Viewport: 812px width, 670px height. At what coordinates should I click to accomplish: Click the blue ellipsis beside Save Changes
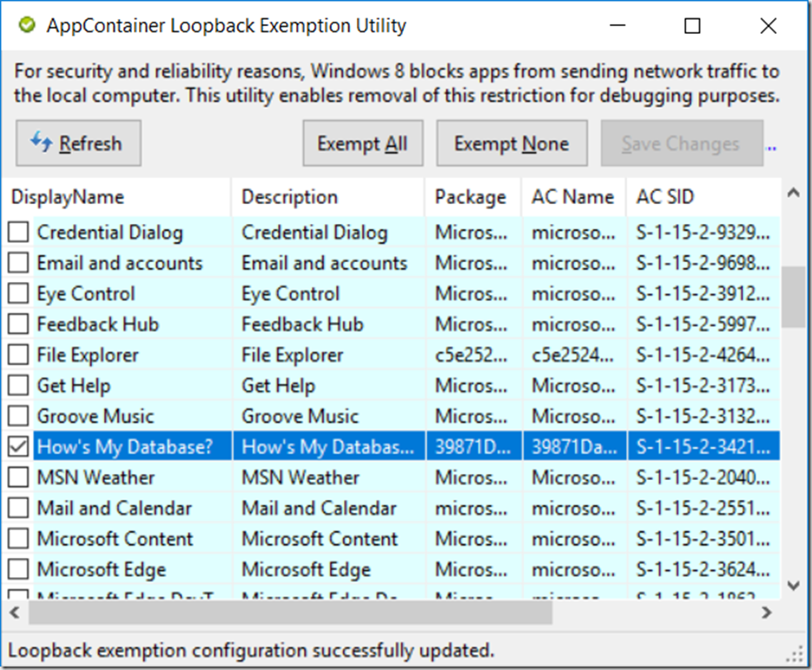[x=771, y=148]
